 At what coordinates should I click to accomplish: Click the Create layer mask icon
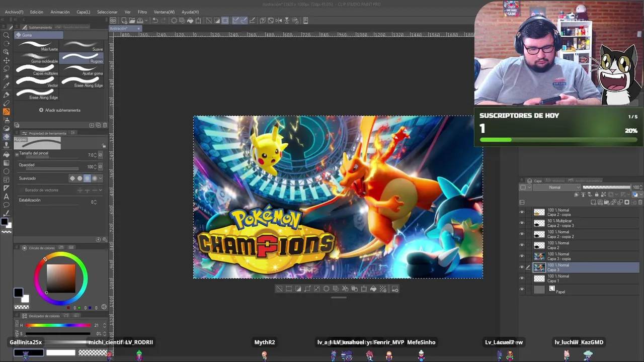point(627,202)
